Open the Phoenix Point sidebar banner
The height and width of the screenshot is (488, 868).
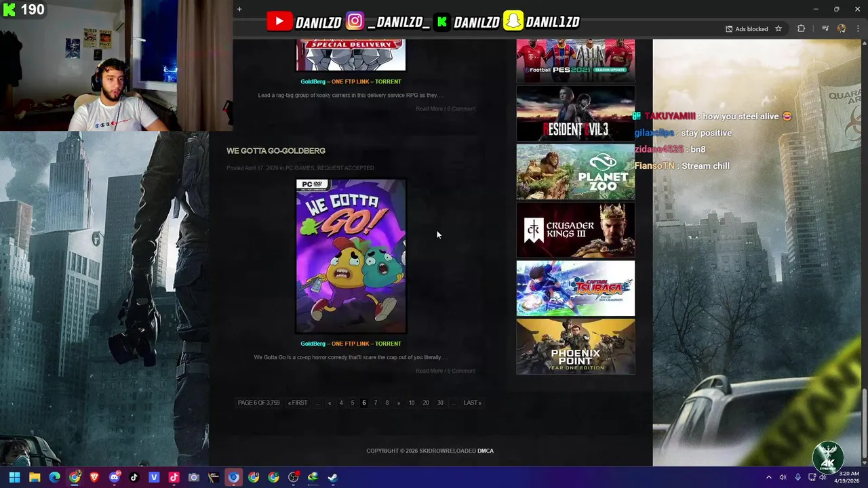[576, 346]
